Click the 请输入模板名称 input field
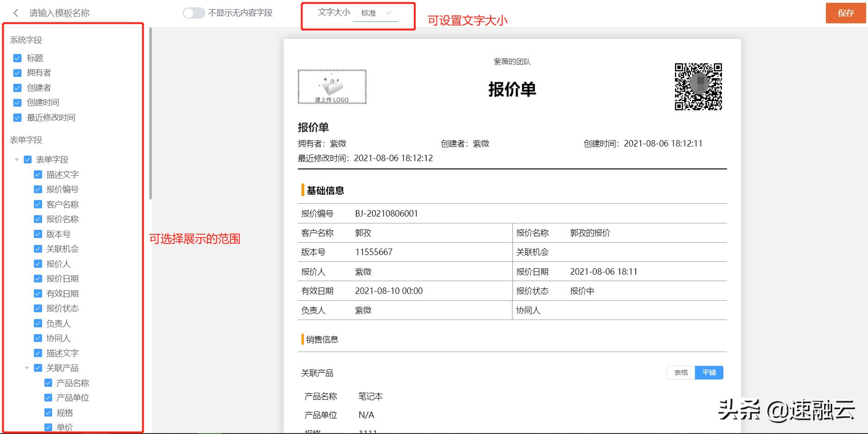 [59, 13]
